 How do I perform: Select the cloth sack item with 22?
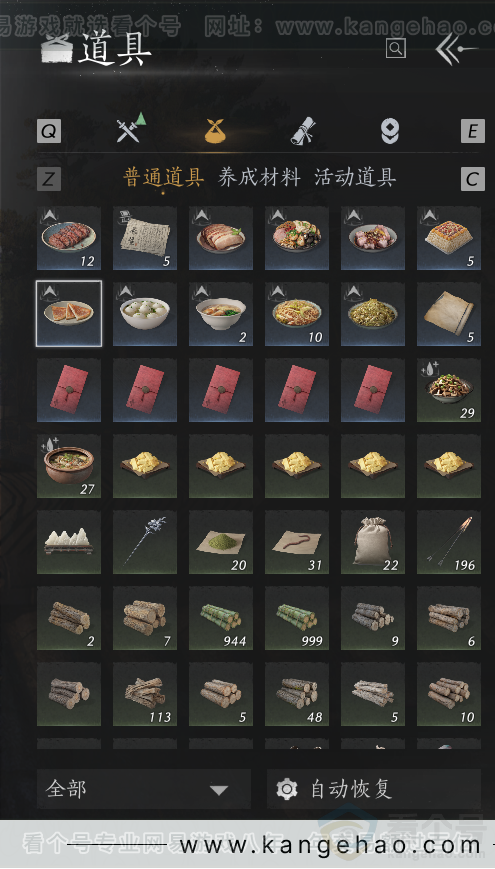click(x=372, y=542)
